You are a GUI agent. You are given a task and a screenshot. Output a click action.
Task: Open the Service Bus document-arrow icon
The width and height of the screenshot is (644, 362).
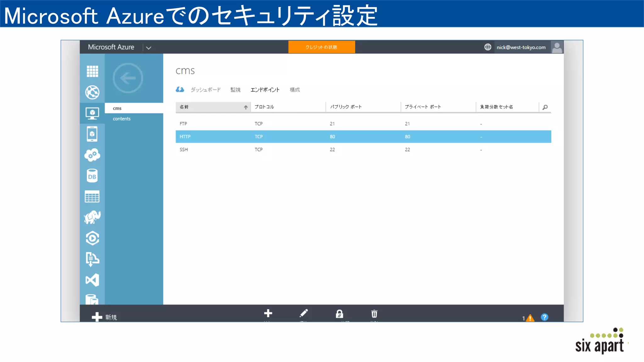[92, 259]
